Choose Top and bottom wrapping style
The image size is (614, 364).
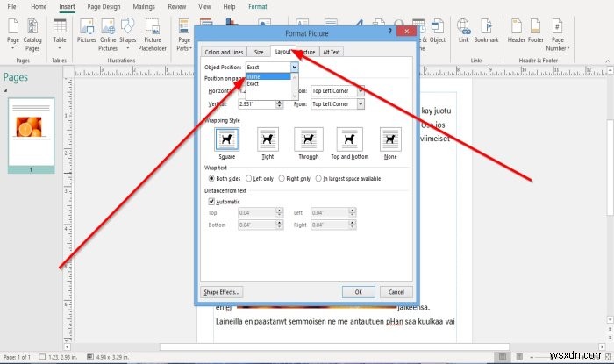pyautogui.click(x=350, y=139)
